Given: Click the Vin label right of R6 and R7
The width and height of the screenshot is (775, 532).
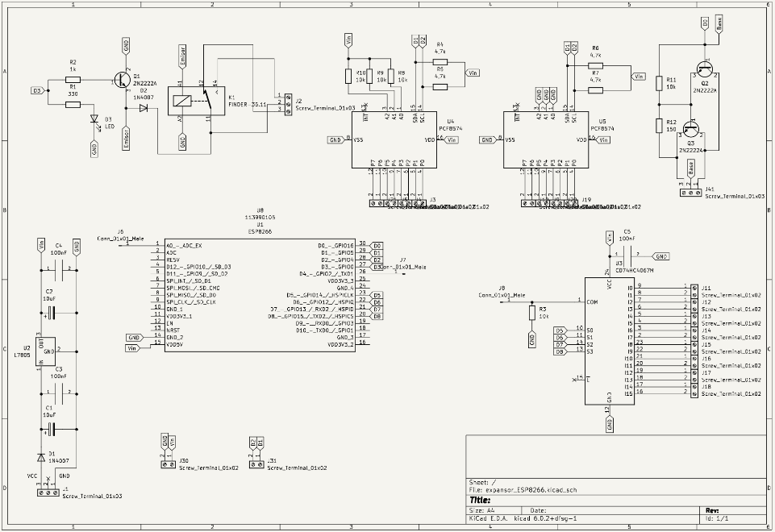Looking at the screenshot, I should [x=639, y=77].
